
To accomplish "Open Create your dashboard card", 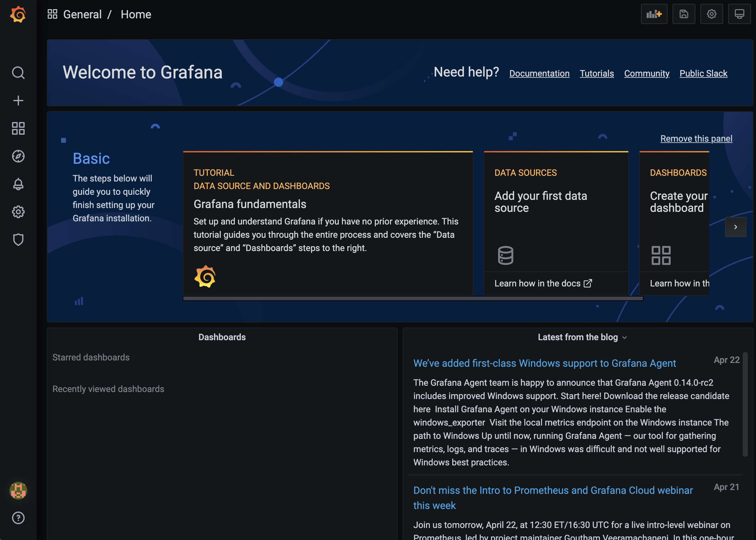I will [674, 211].
